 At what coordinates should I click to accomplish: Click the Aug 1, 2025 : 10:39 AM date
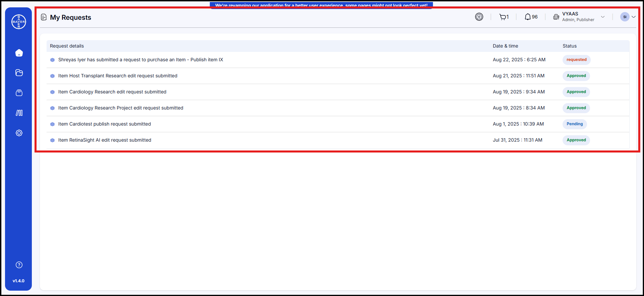point(518,124)
